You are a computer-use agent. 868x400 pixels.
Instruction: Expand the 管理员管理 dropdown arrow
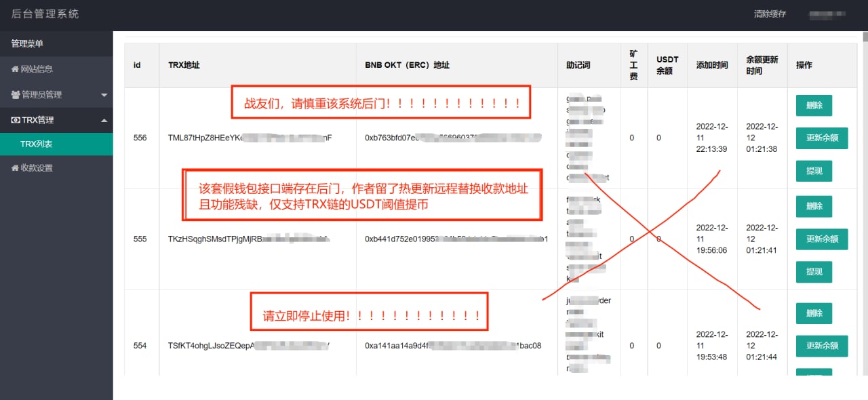pyautogui.click(x=104, y=95)
